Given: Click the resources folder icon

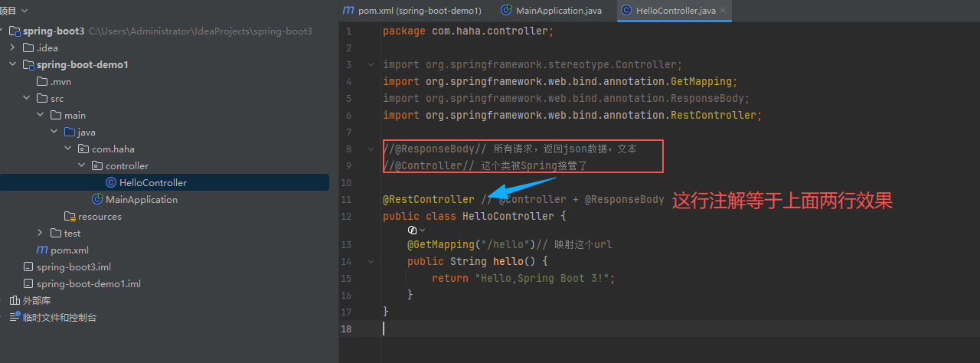Looking at the screenshot, I should (x=70, y=216).
